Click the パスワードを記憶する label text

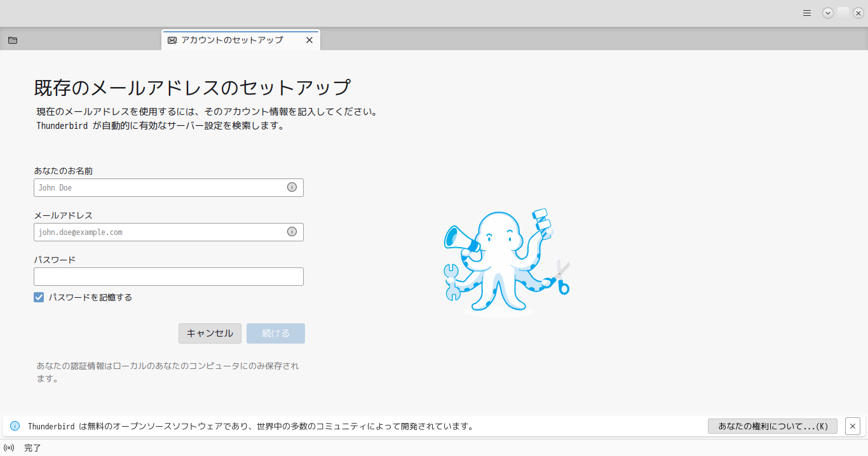[x=90, y=297]
